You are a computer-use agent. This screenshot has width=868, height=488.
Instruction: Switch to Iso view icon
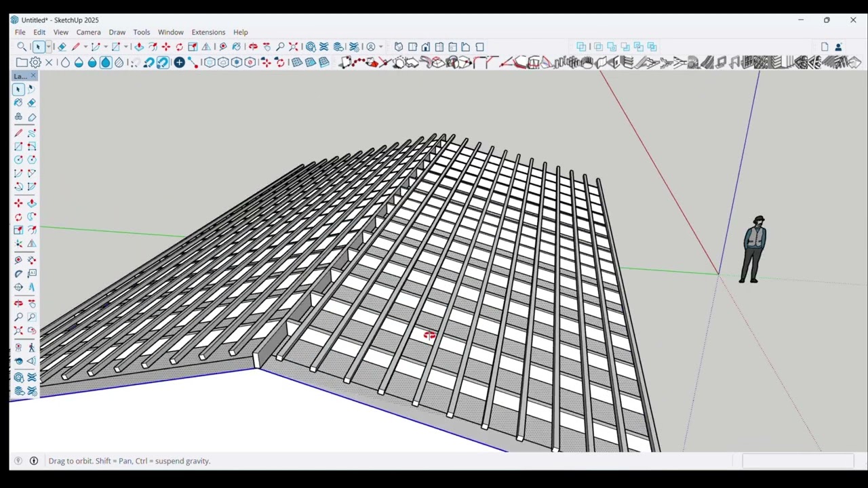[x=399, y=47]
